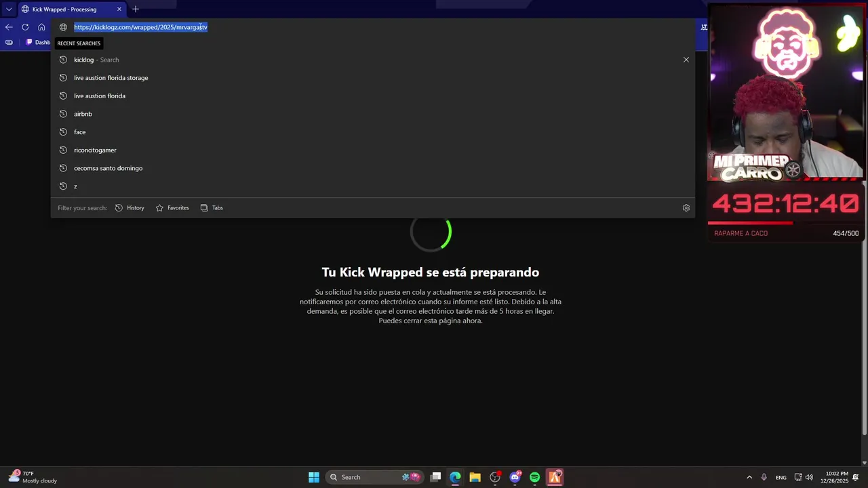Open the browser home page icon
This screenshot has width=868, height=488.
[x=41, y=27]
